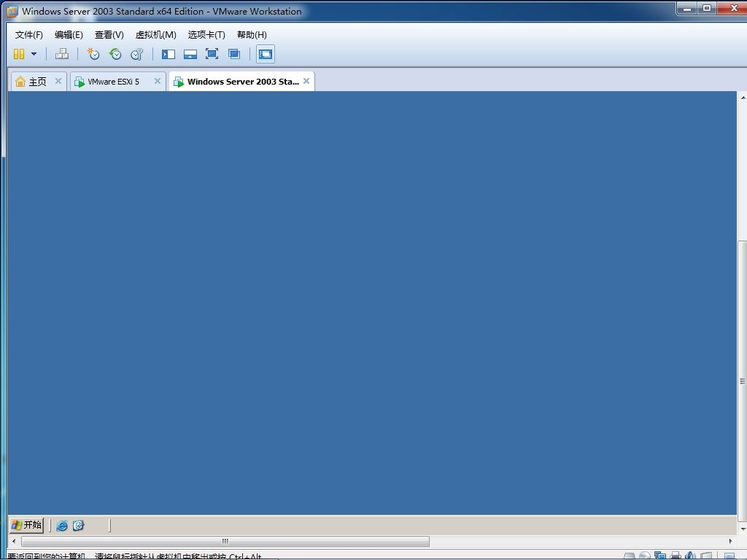Toggle the thumbnail bar icon
Viewport: 747px width, 560px height.
[x=190, y=54]
